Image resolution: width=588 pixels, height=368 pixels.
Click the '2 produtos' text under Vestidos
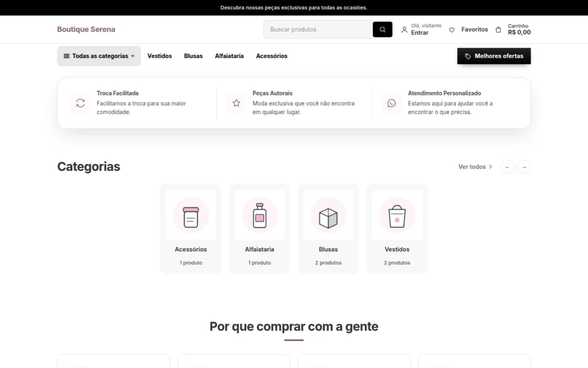(397, 263)
